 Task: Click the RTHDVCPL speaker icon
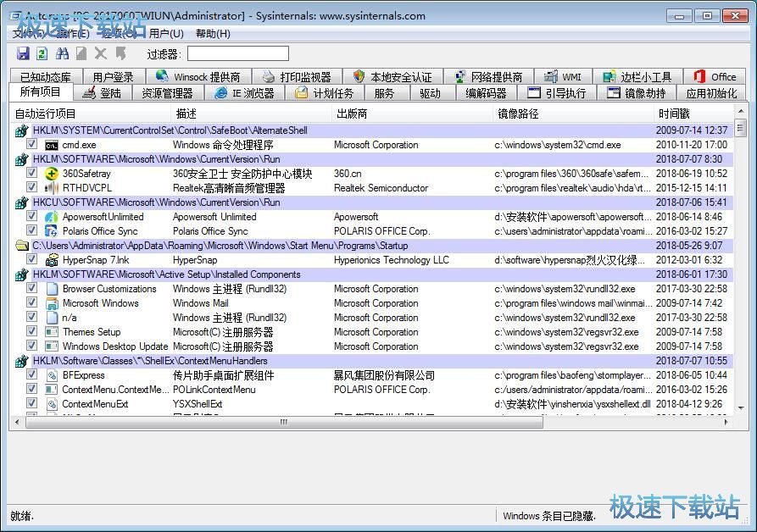(52, 188)
